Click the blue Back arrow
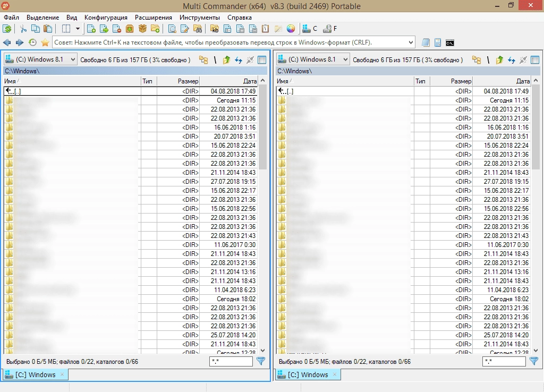 click(x=7, y=42)
